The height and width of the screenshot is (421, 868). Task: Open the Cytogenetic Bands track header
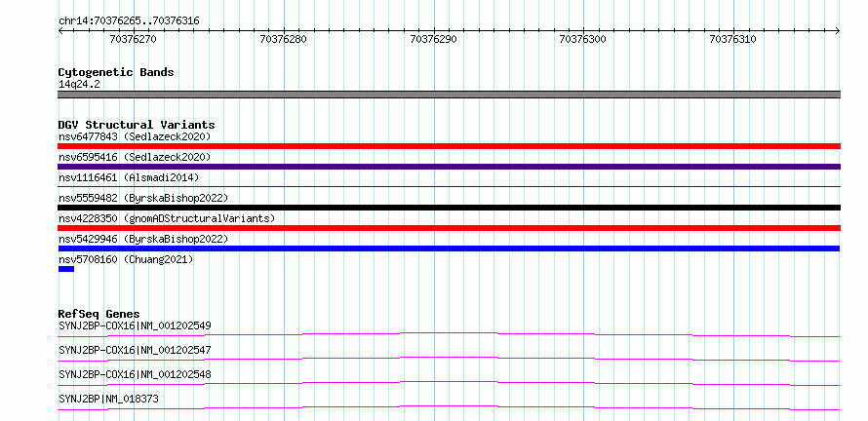coord(116,72)
